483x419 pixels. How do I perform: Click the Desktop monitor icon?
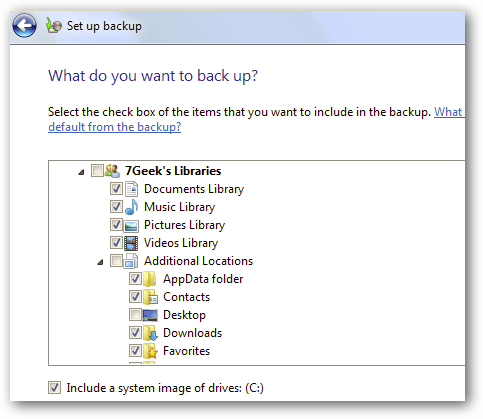pyautogui.click(x=150, y=315)
